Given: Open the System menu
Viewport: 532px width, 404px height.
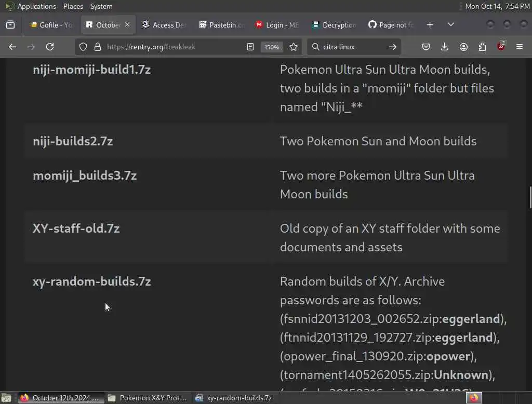Looking at the screenshot, I should pos(101,6).
